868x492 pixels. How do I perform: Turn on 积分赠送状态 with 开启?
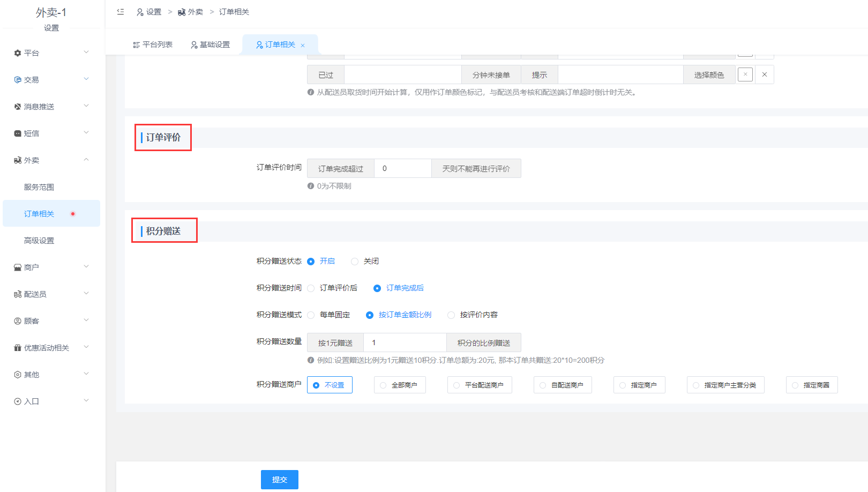(x=321, y=262)
